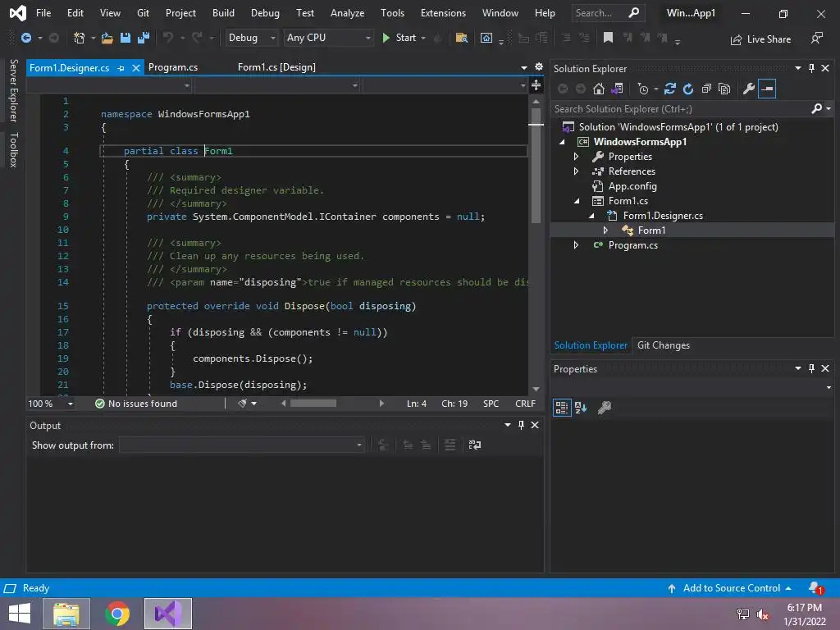Toggle Categorized view in Properties panel

pyautogui.click(x=562, y=407)
